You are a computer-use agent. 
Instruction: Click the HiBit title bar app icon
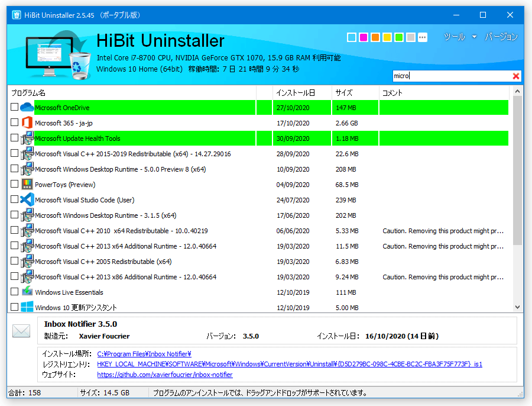pos(17,15)
